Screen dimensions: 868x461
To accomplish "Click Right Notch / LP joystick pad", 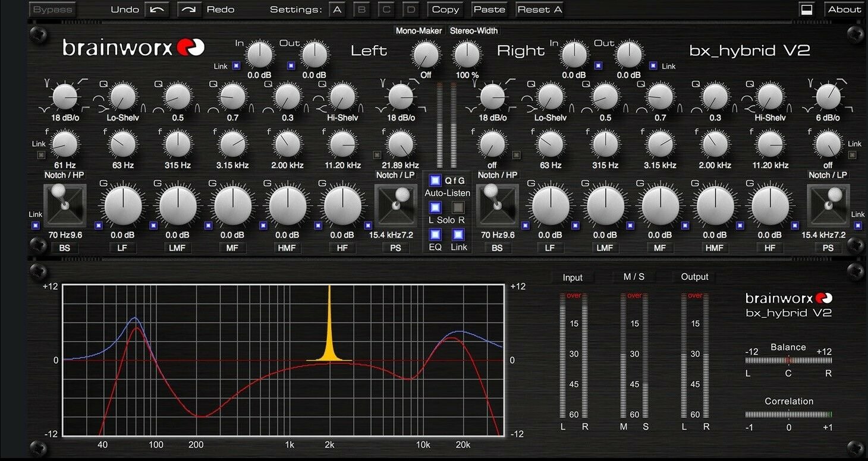I will pos(828,206).
